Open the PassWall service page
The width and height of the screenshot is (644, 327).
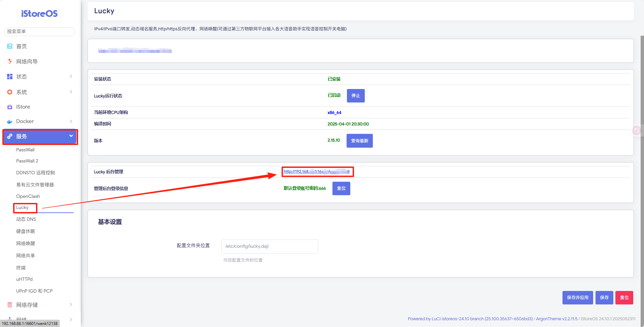[x=25, y=150]
